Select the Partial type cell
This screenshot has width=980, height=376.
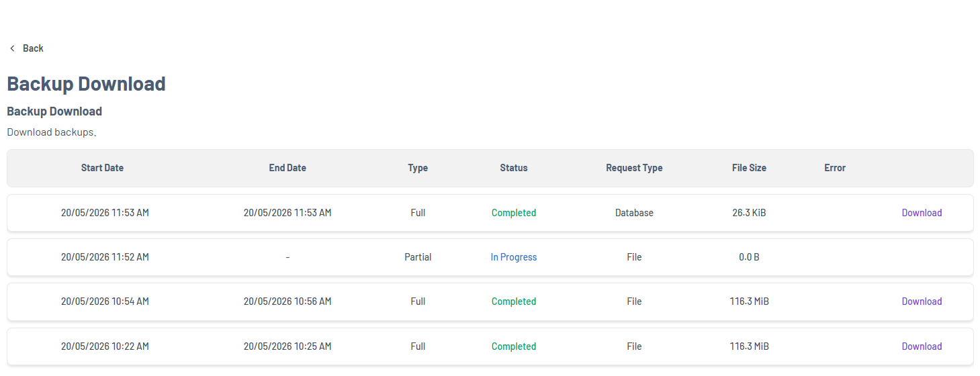point(418,257)
